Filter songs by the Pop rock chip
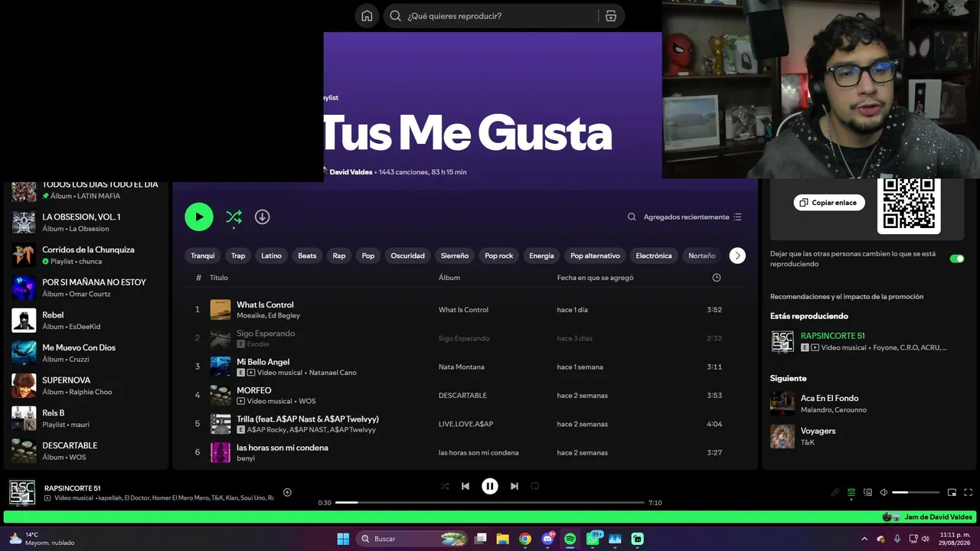The image size is (980, 551). [x=499, y=256]
